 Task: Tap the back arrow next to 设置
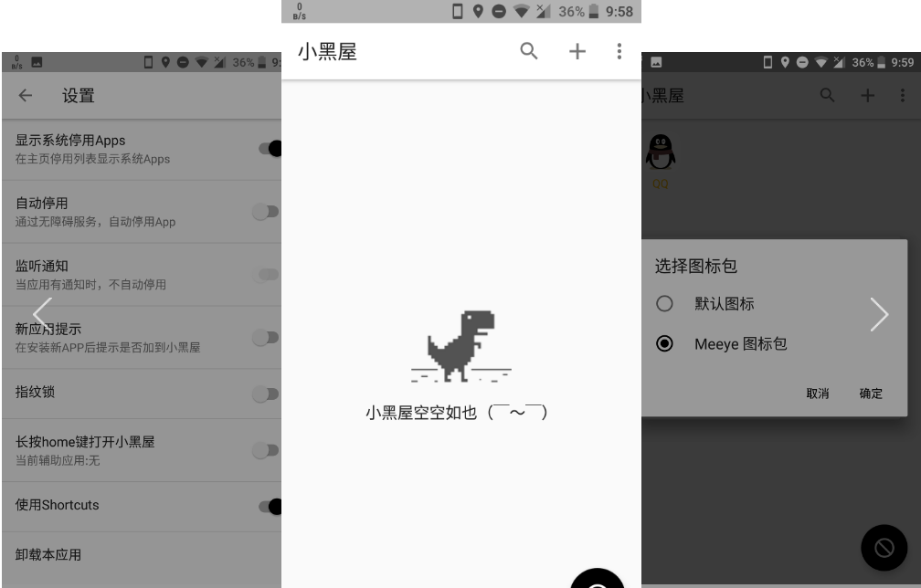click(x=26, y=95)
